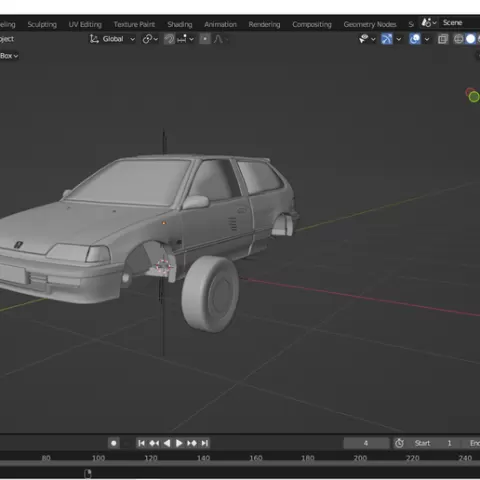Image resolution: width=480 pixels, height=480 pixels.
Task: Select the Geometry Nodes workspace tab
Action: point(370,24)
